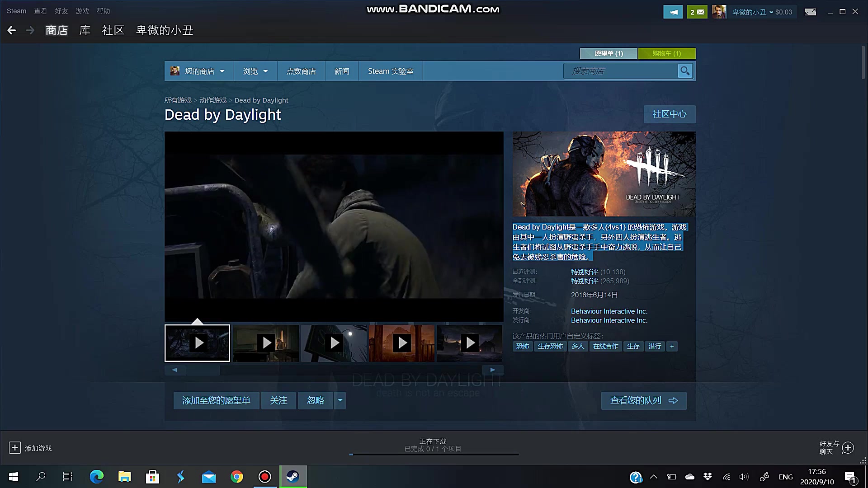The image size is (868, 488).
Task: Show hidden tray icons chevron
Action: pyautogui.click(x=654, y=477)
